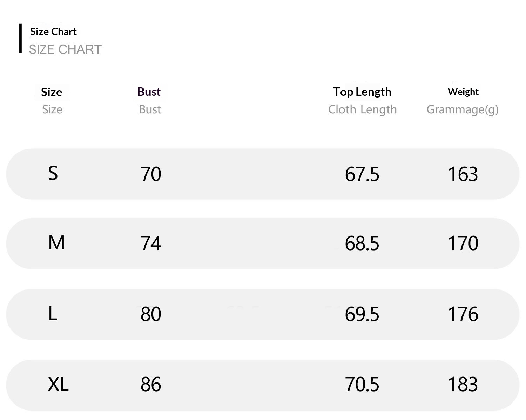Screen dimensions: 526x420
Task: Select the S size row label
Action: coord(53,173)
